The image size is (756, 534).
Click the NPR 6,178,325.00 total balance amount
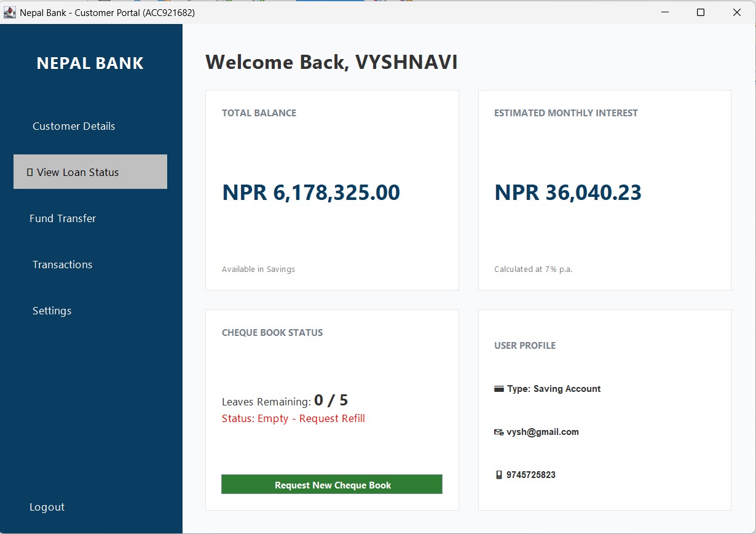click(x=311, y=193)
